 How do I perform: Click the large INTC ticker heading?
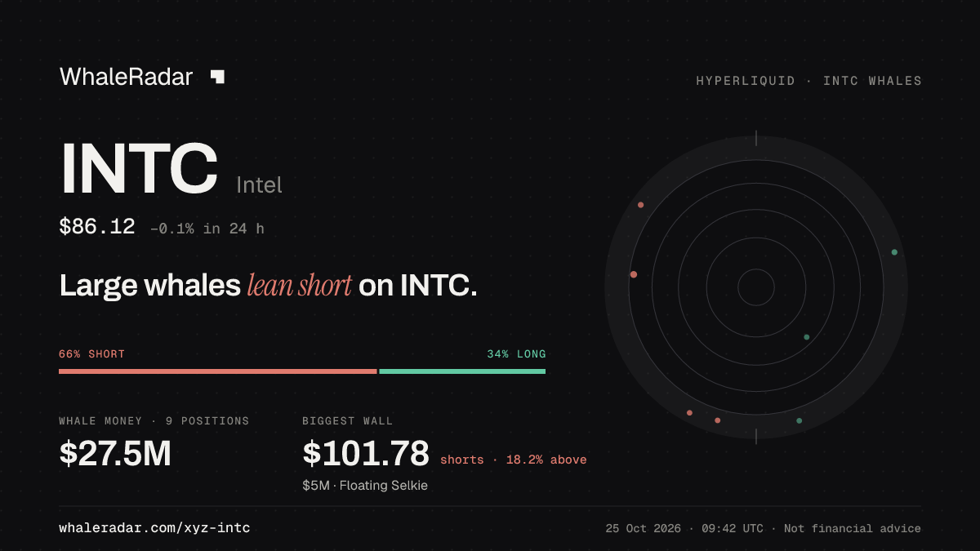[139, 169]
